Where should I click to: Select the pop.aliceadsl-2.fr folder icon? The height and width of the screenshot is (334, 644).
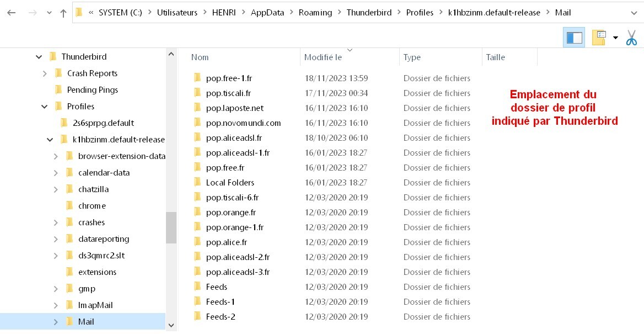pos(197,257)
